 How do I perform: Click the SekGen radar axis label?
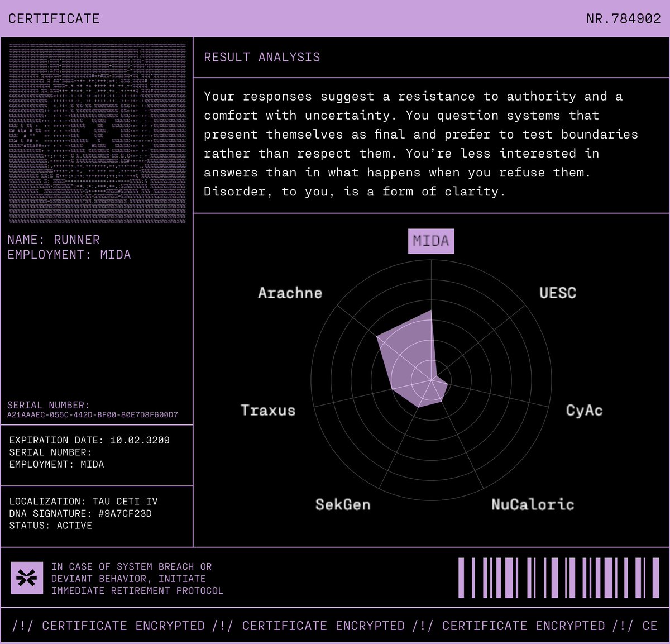[343, 504]
